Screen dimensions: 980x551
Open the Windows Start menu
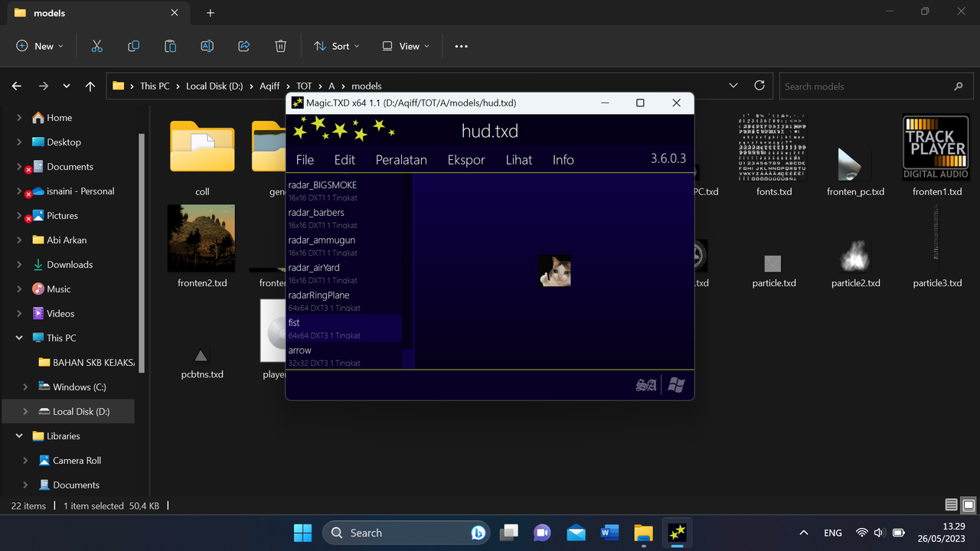pyautogui.click(x=303, y=533)
